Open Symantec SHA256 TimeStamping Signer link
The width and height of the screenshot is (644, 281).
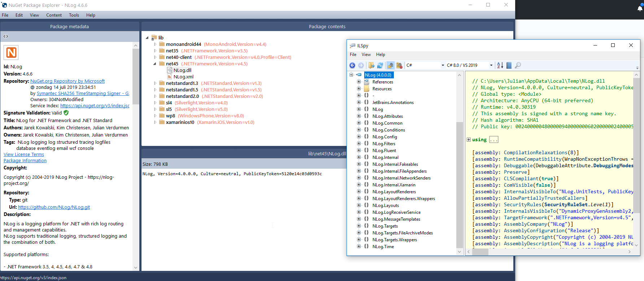pos(83,94)
